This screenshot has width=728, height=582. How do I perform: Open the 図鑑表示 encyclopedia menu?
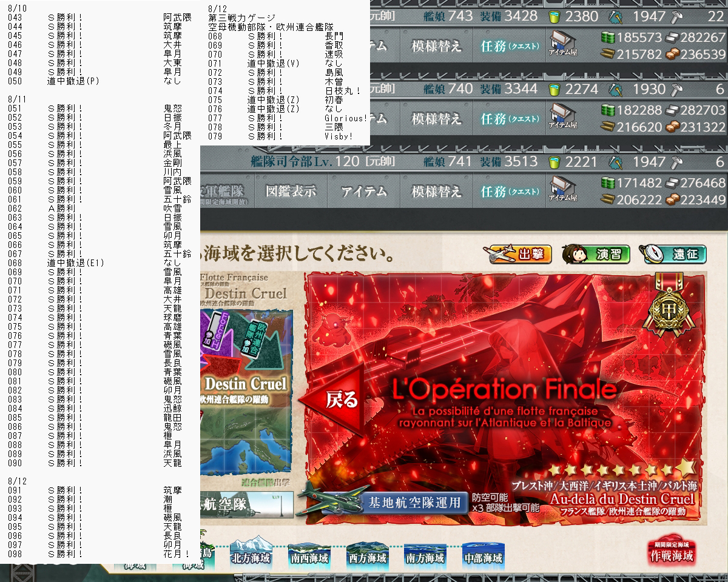(291, 192)
